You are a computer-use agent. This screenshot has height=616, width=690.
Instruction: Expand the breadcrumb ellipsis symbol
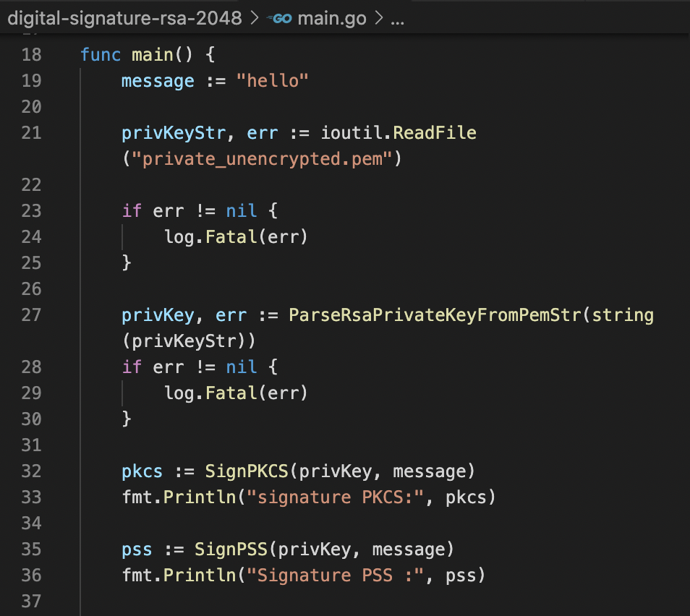click(397, 18)
